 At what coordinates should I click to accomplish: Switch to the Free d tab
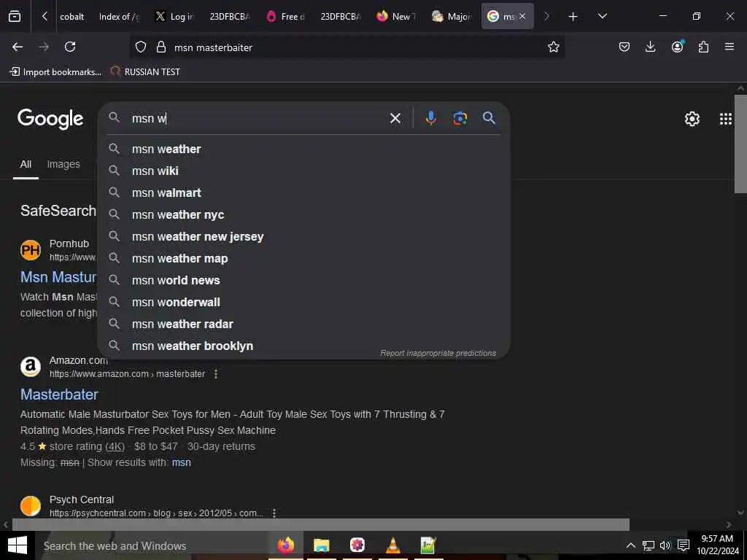point(286,17)
